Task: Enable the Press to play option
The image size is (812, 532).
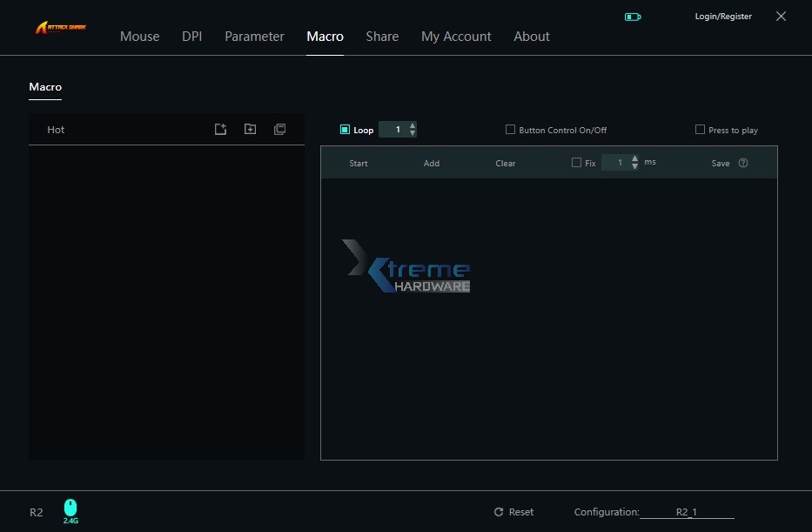Action: click(x=700, y=130)
